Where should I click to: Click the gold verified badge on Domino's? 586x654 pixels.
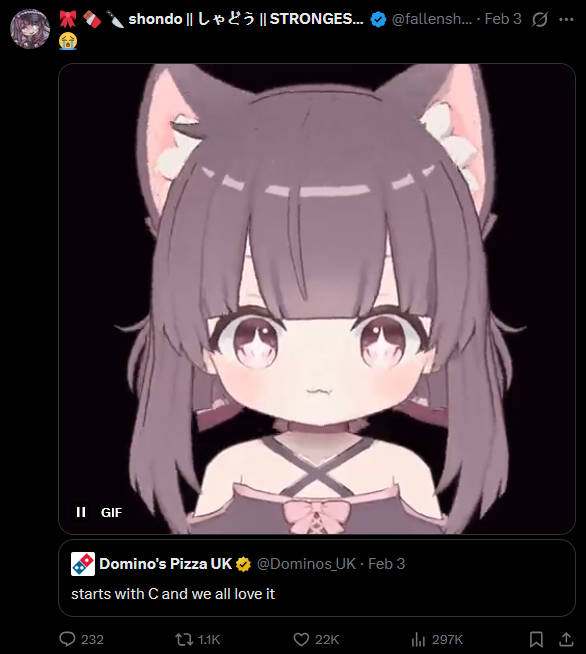244,564
